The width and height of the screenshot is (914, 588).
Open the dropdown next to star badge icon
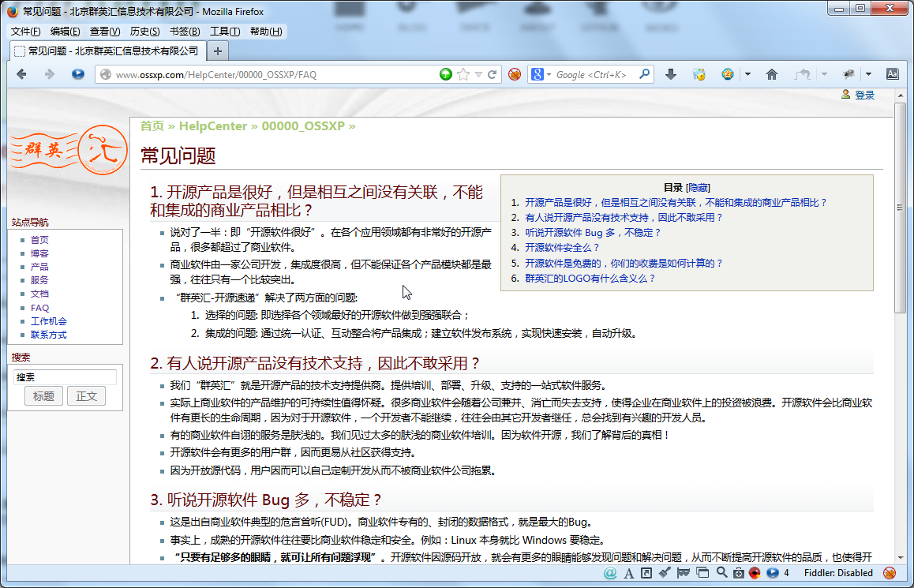pos(748,75)
